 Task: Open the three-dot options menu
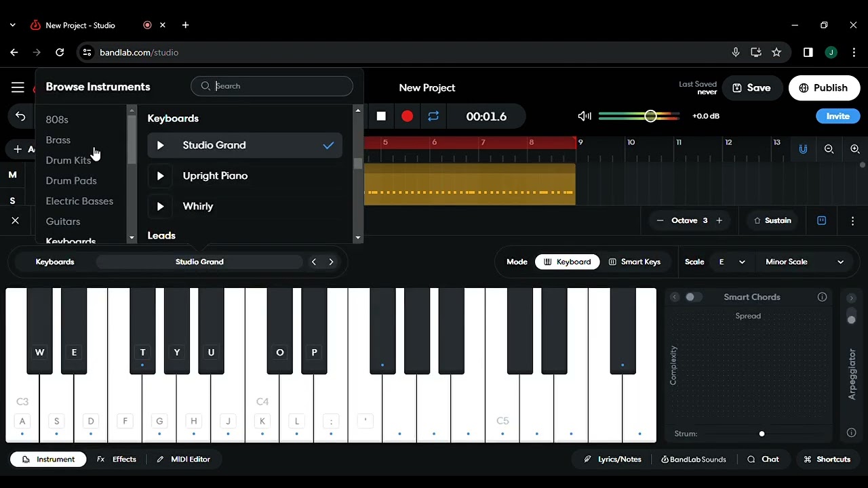[x=852, y=221]
